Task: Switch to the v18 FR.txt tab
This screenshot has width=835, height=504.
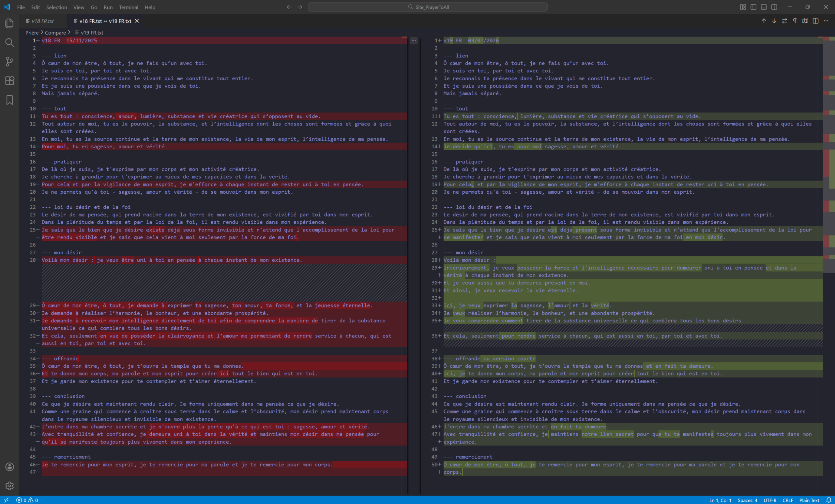Action: click(43, 21)
